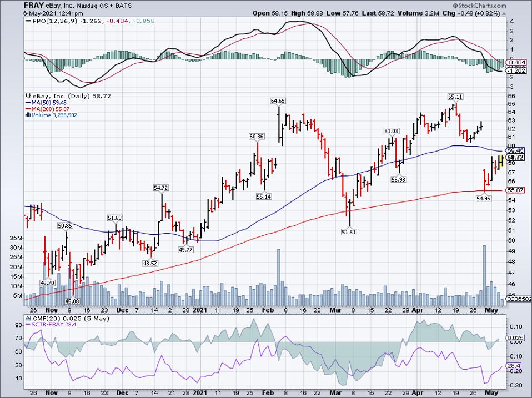Click the 51.51 March low label
The width and height of the screenshot is (532, 398).
pos(349,232)
